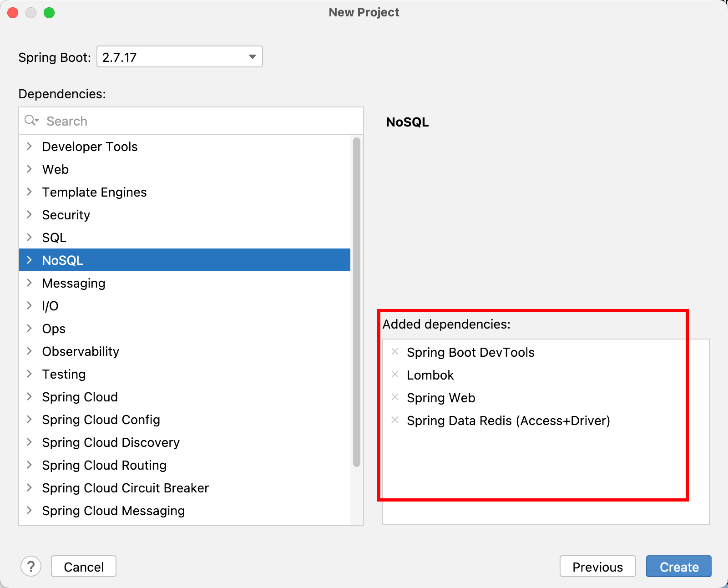Select Template Engines tree row

click(185, 192)
